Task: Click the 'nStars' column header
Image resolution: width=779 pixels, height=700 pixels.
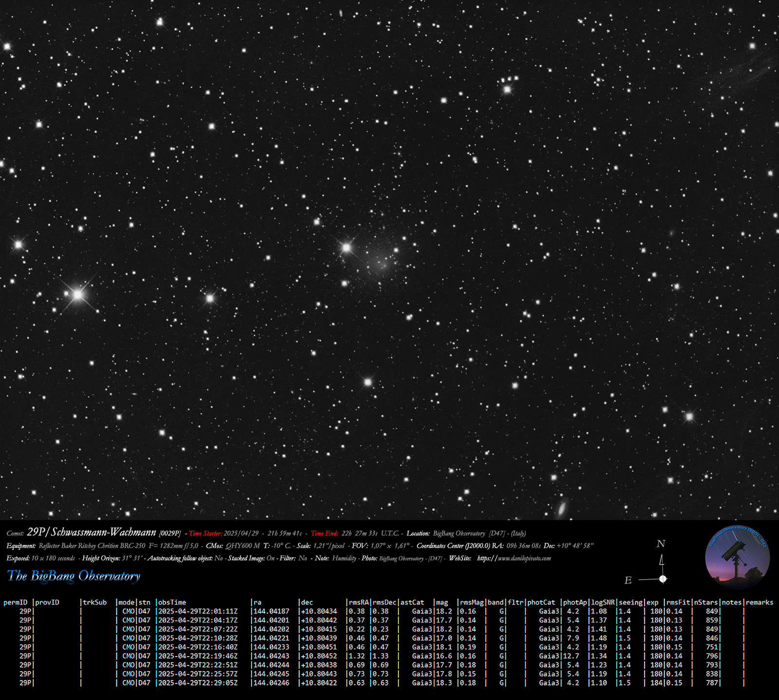Action: pyautogui.click(x=706, y=603)
